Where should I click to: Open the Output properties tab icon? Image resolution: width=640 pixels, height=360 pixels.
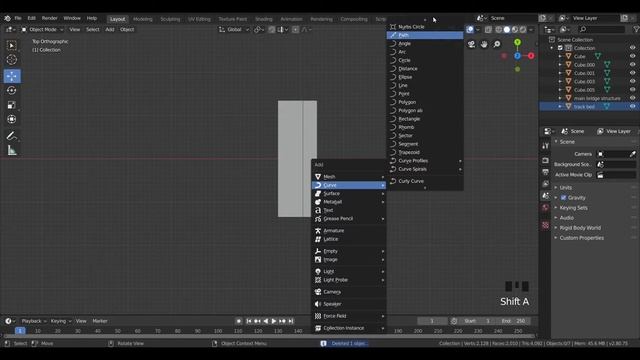point(545,172)
